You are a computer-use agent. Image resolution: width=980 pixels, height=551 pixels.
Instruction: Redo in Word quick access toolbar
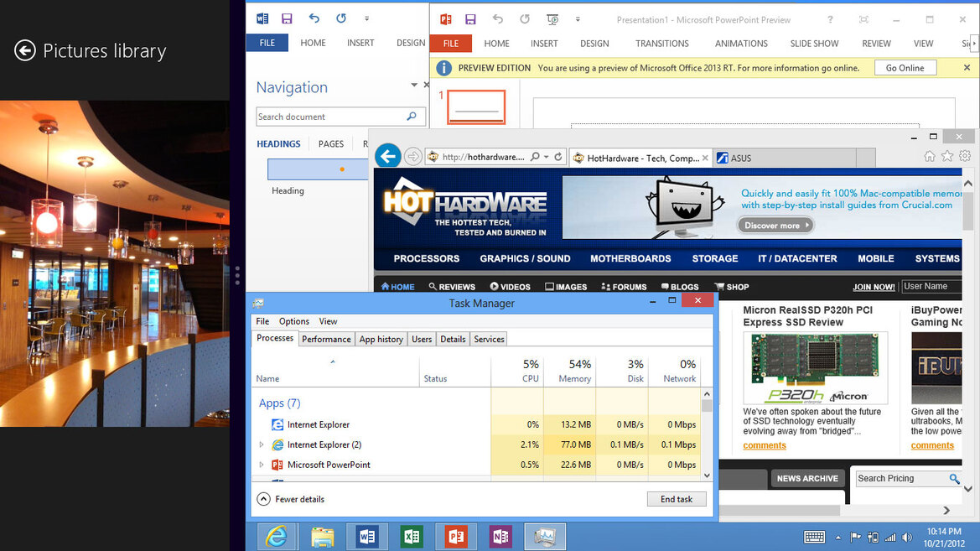[341, 18]
